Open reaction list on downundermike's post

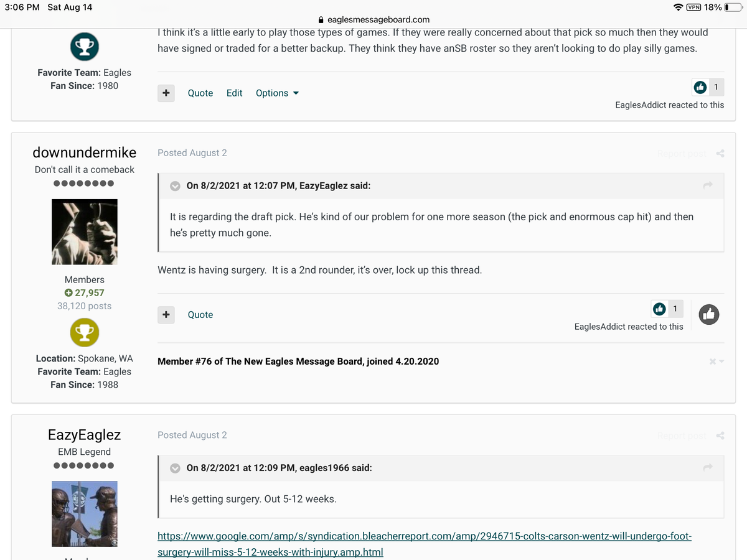point(667,309)
